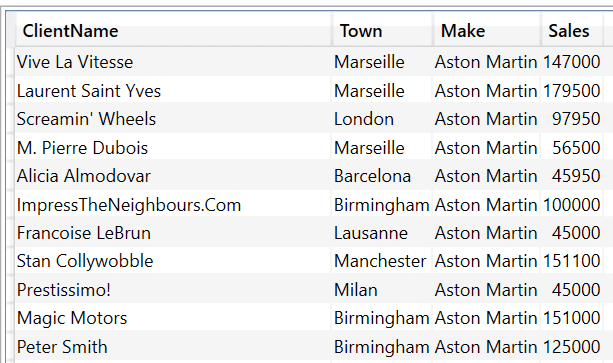
Task: Select Alicia Almodovar client cell
Action: pos(173,176)
